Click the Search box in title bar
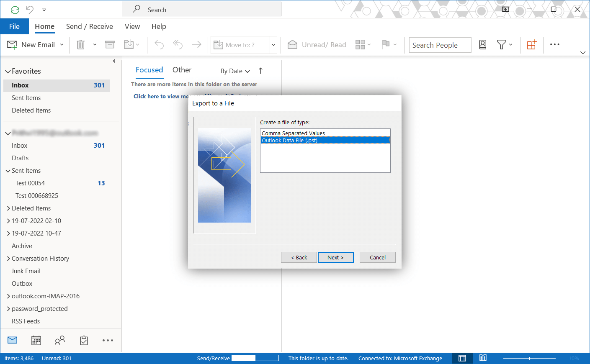This screenshot has height=364, width=590. (201, 9)
